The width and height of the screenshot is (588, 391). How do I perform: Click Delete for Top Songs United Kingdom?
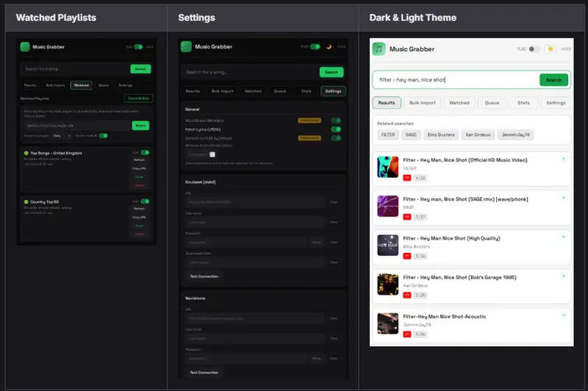click(139, 185)
